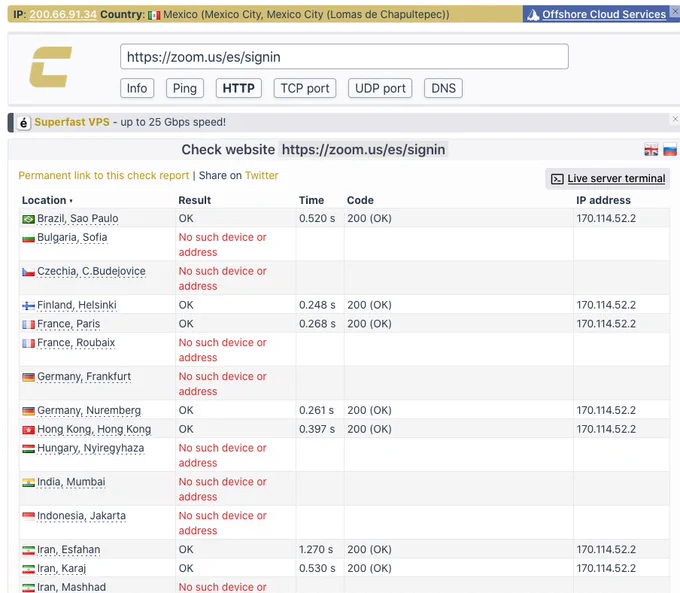Click the Live server terminal icon
Viewport: 680px width, 593px height.
(557, 179)
